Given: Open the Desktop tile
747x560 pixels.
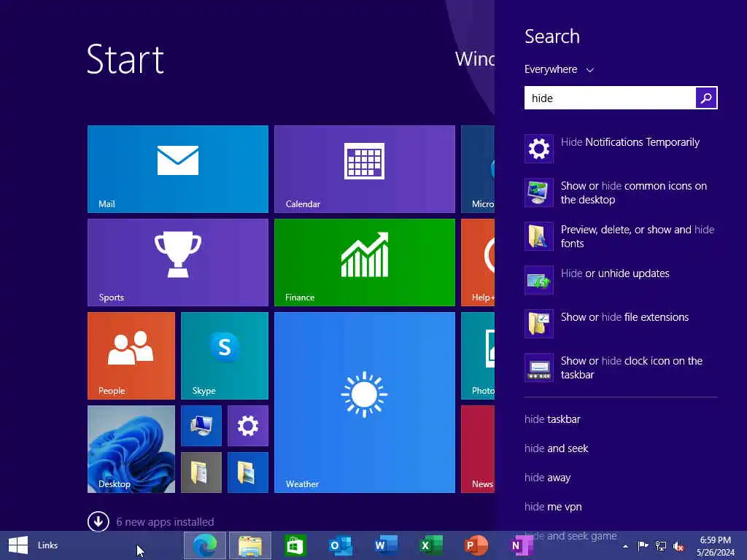Looking at the screenshot, I should coord(131,449).
